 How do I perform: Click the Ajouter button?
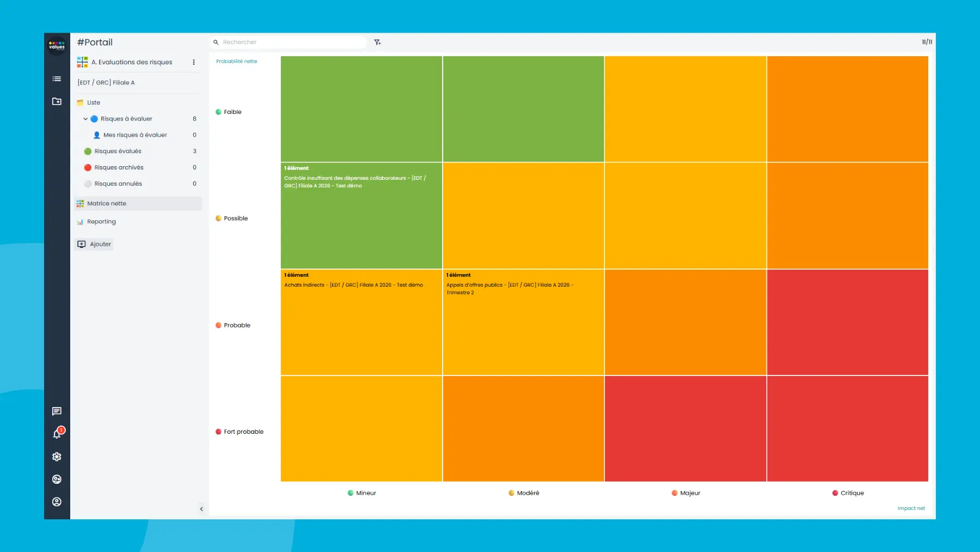[x=94, y=244]
